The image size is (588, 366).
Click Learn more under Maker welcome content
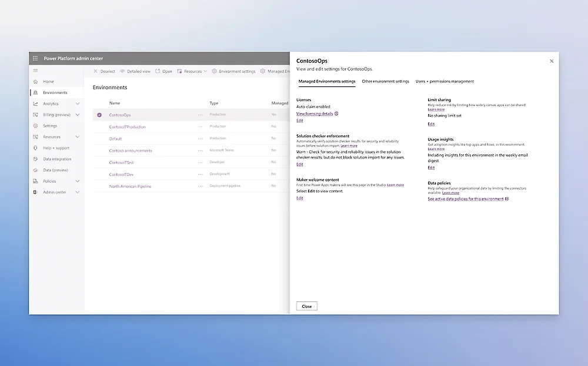(x=395, y=185)
